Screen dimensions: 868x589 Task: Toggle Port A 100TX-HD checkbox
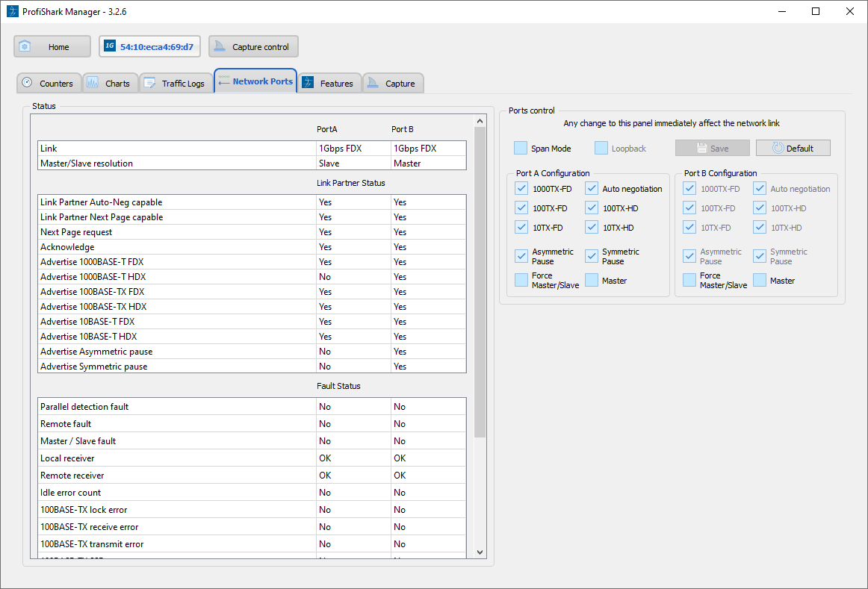click(591, 208)
